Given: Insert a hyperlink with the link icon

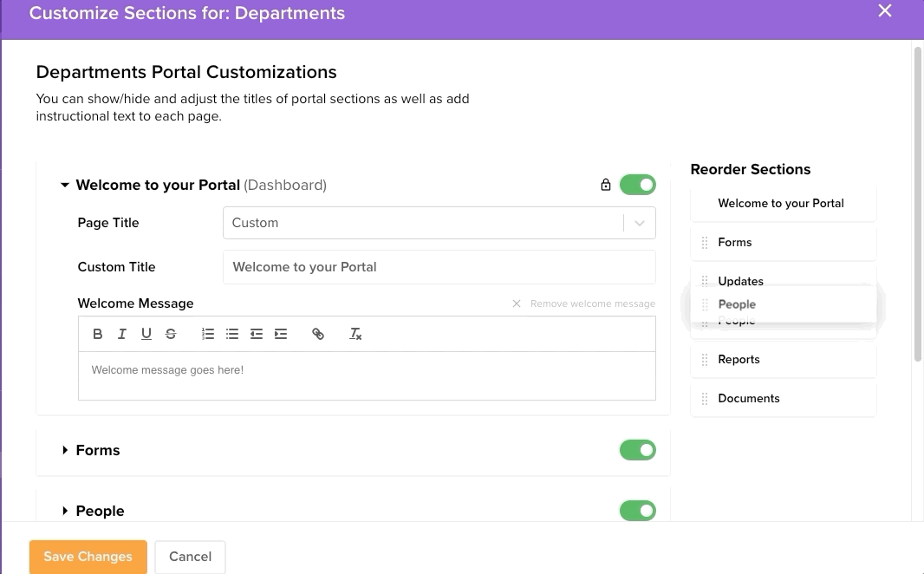Looking at the screenshot, I should pos(318,334).
